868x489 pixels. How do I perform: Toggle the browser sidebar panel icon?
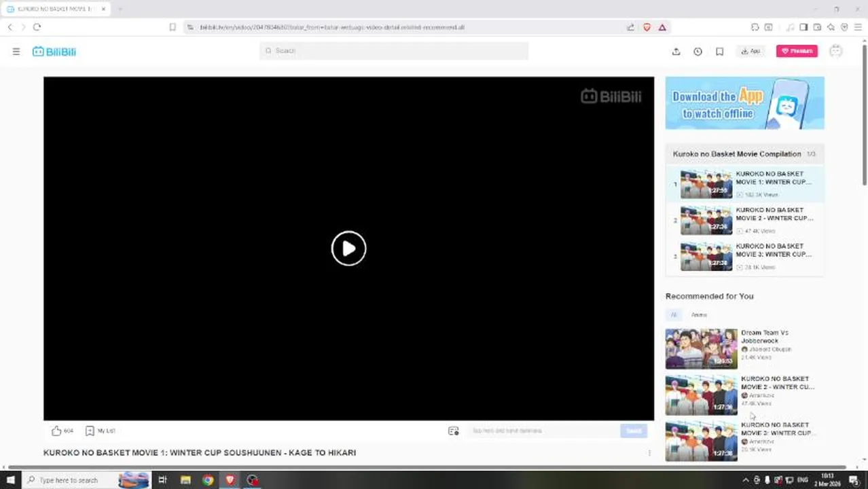pos(803,27)
